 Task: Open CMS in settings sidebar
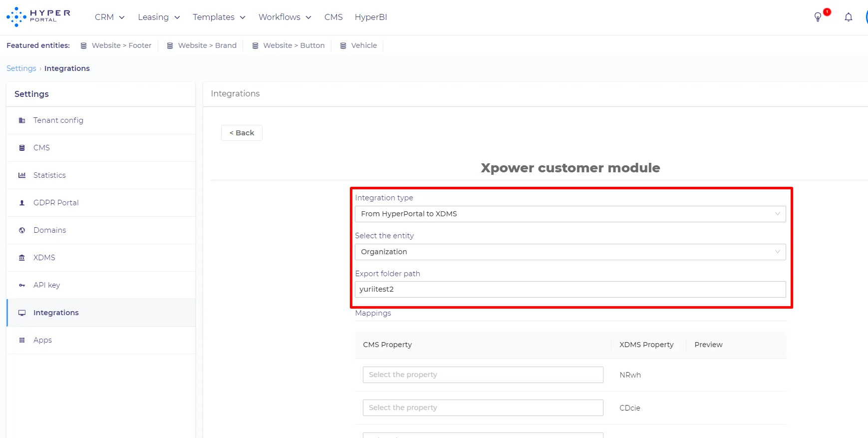(101, 148)
